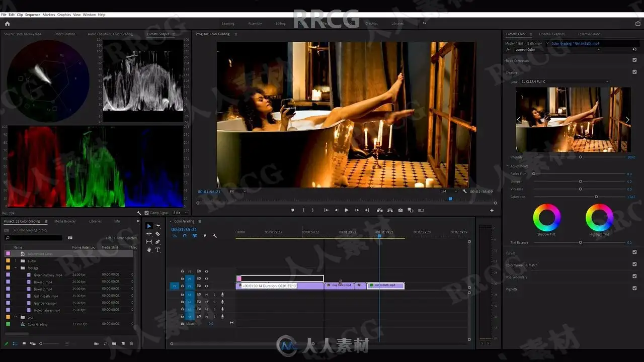
Task: Open scopes settings wrench icon
Action: click(139, 213)
